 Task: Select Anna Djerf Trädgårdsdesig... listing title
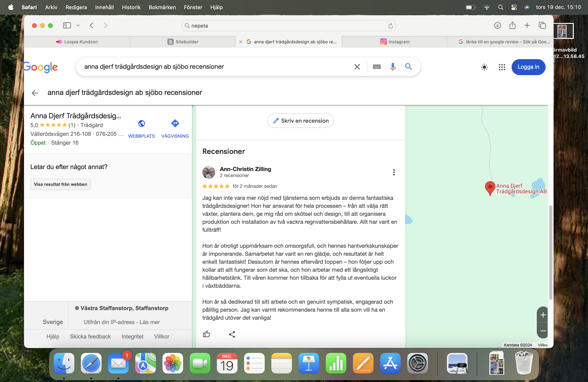pyautogui.click(x=76, y=116)
